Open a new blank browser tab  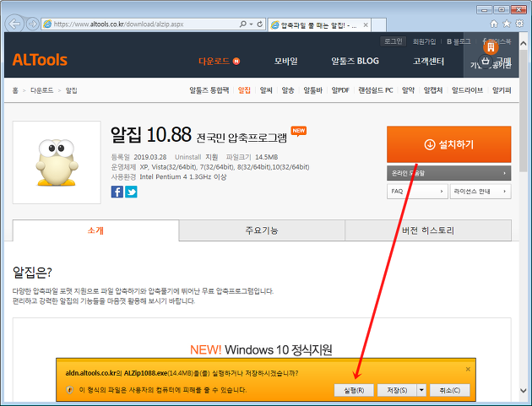point(379,24)
